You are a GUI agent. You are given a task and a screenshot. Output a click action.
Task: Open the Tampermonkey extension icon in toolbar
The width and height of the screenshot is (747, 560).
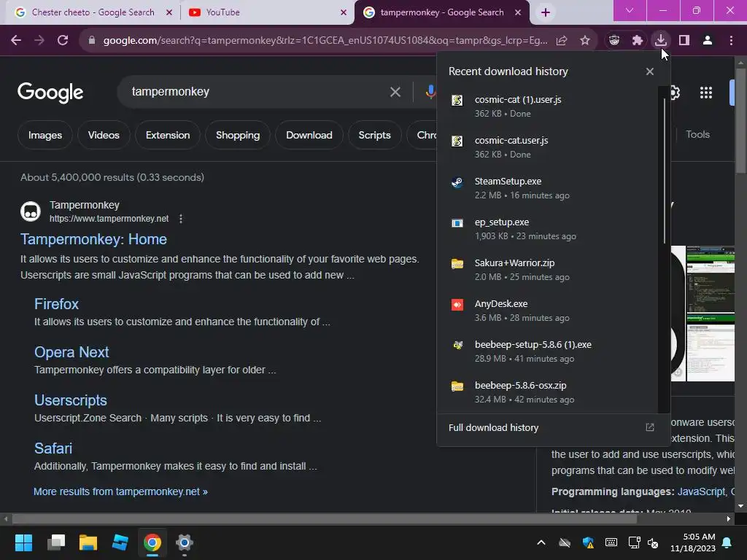click(x=614, y=41)
